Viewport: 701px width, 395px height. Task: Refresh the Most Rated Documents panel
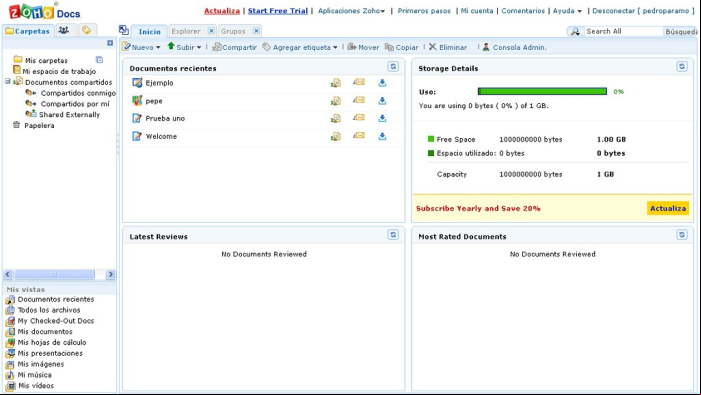tap(682, 235)
